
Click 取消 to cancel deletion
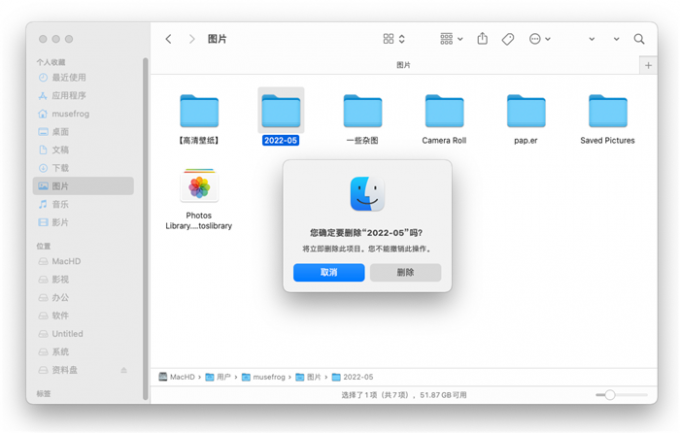click(x=329, y=272)
